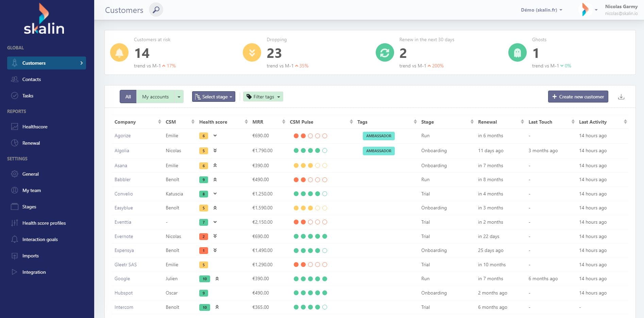Open the Démo (skalin.fr) workspace dropdown
Image resolution: width=644 pixels, height=318 pixels.
tap(541, 10)
